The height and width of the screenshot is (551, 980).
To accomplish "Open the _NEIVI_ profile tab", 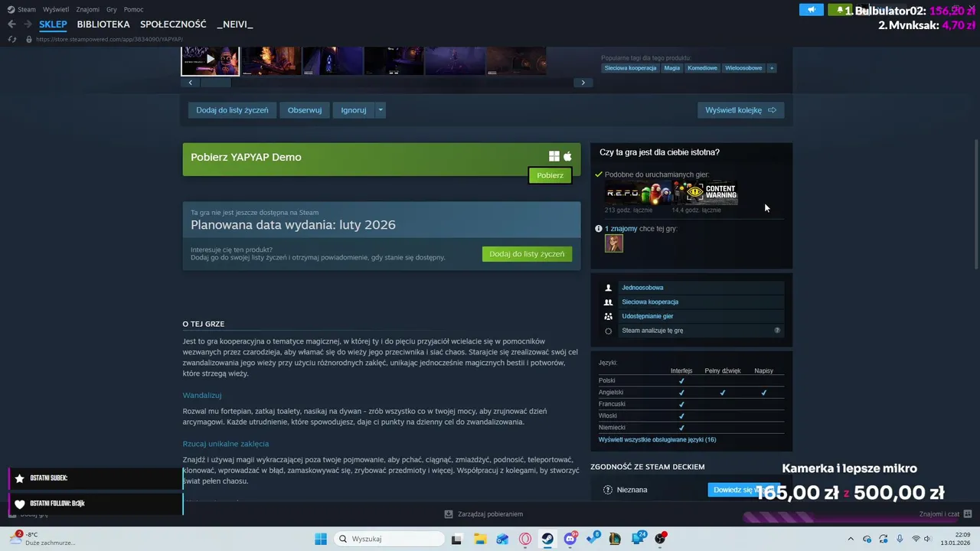I will [x=235, y=24].
